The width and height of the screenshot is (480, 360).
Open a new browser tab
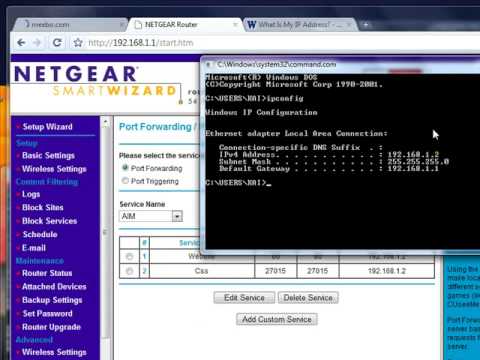[x=366, y=25]
